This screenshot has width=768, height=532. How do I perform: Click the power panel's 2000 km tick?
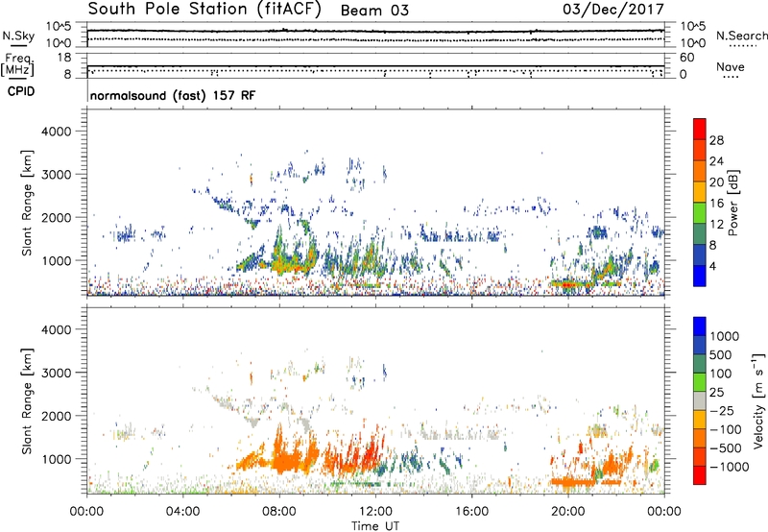click(57, 217)
